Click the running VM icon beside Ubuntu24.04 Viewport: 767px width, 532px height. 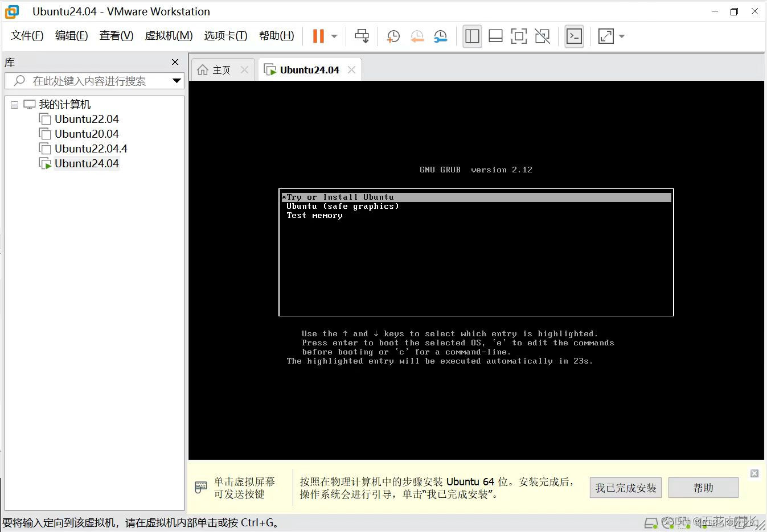pyautogui.click(x=45, y=164)
